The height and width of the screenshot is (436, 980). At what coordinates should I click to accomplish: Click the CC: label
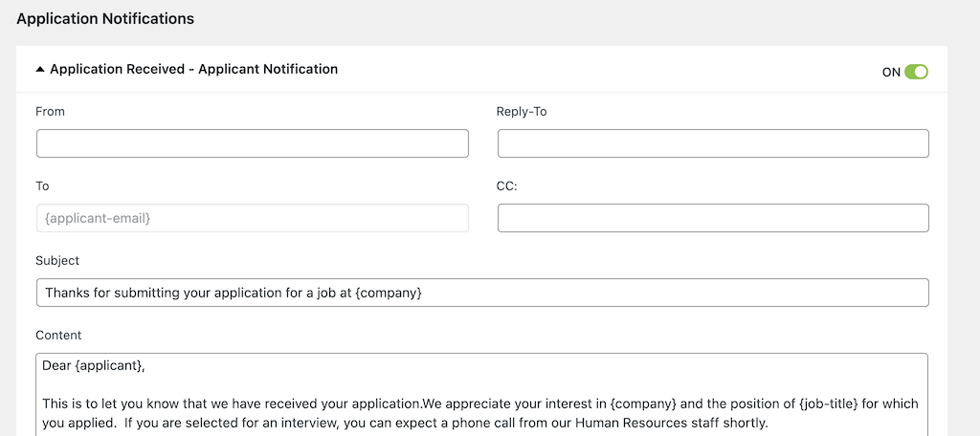tap(507, 186)
